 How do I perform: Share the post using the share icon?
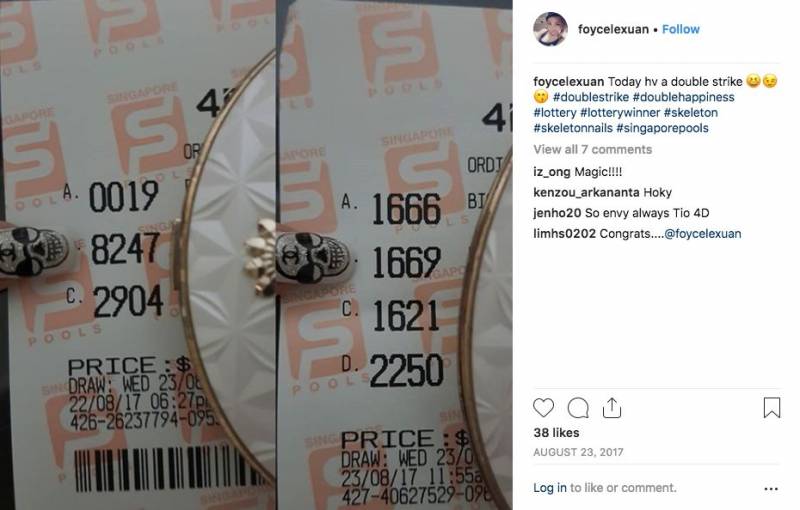(612, 407)
